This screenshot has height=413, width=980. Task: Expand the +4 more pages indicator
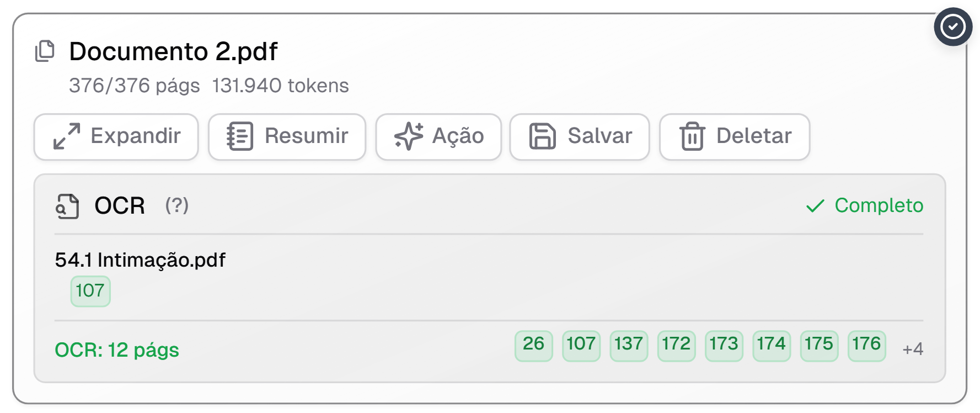tap(913, 349)
